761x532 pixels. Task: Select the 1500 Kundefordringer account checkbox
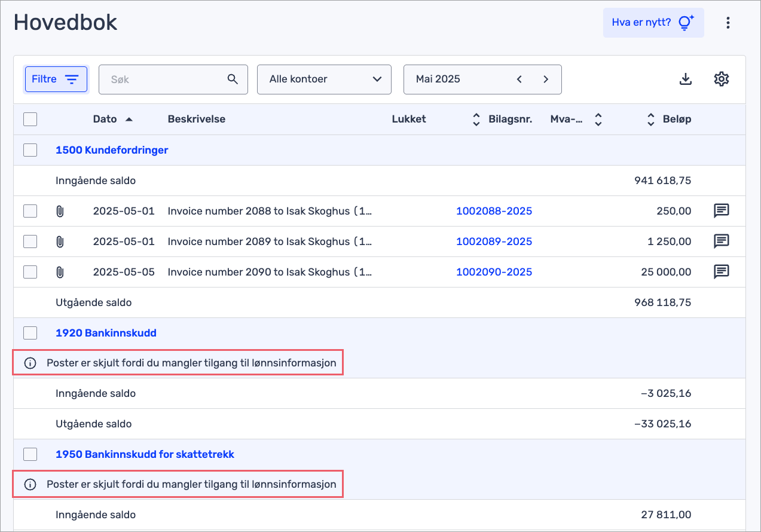click(x=30, y=150)
